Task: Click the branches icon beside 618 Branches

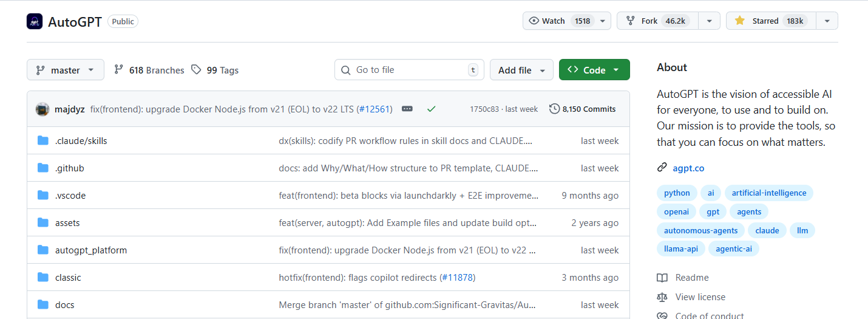Action: pyautogui.click(x=119, y=70)
